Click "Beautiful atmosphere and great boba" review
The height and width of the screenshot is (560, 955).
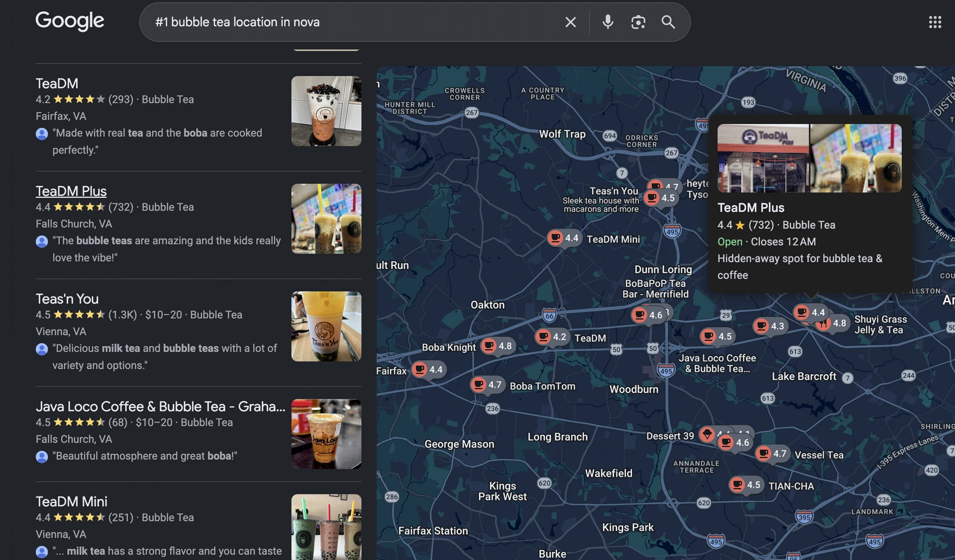pos(145,456)
